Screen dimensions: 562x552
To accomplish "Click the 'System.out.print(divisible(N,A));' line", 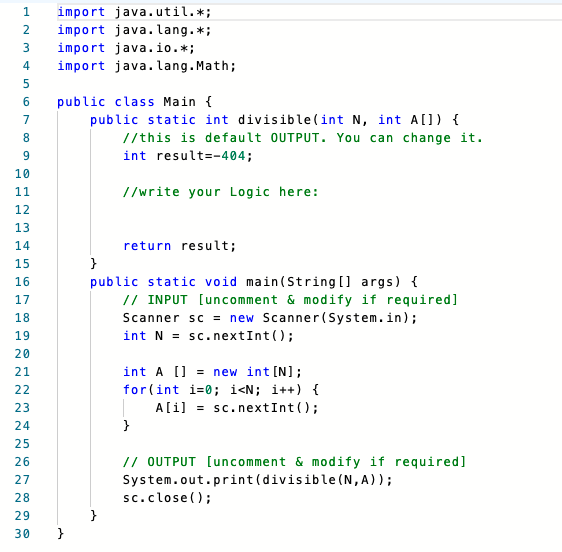I will pos(258,480).
